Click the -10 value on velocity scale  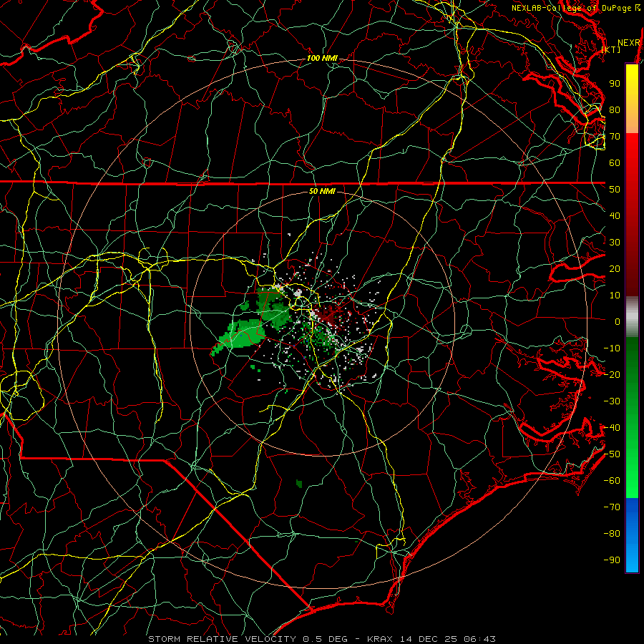[x=612, y=348]
